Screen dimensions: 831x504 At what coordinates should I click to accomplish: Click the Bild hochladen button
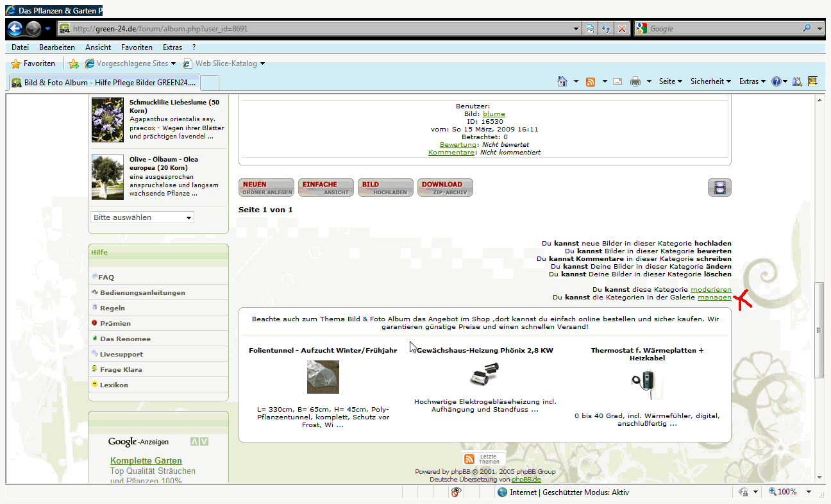(385, 188)
